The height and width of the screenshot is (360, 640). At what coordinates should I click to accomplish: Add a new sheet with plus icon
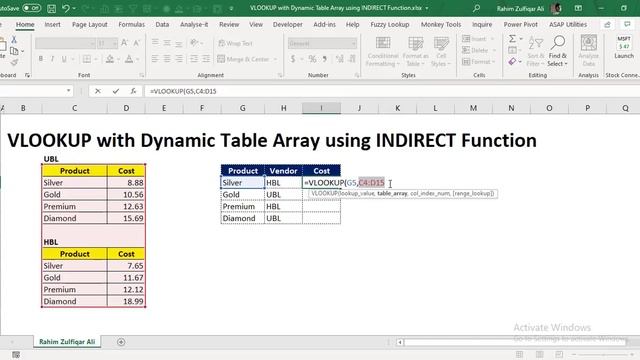(121, 342)
